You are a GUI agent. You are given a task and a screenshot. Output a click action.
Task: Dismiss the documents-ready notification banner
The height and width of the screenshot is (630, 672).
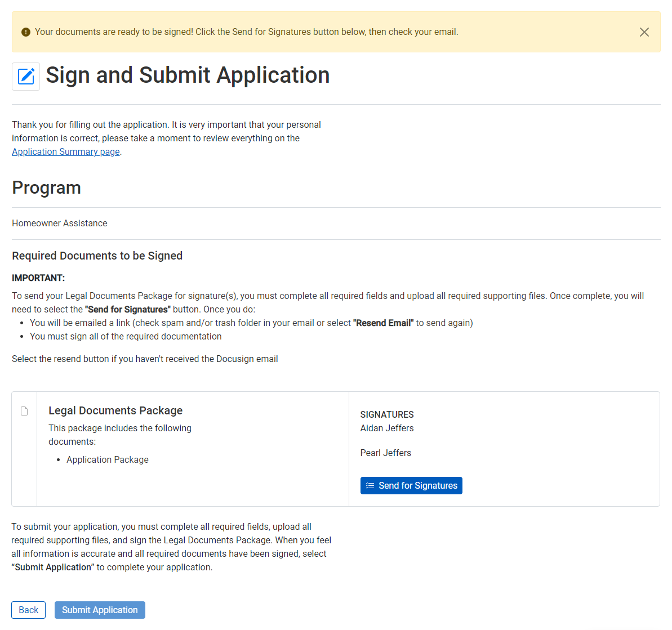coord(644,32)
